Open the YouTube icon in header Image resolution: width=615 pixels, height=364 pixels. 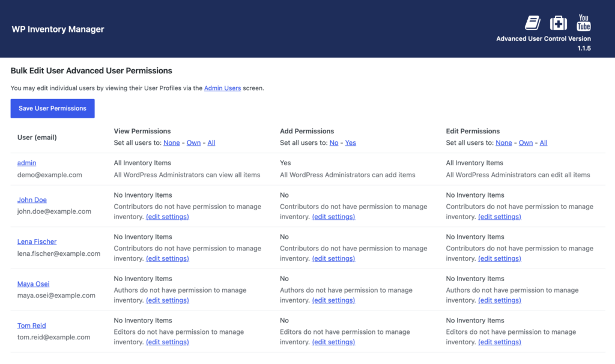(584, 23)
